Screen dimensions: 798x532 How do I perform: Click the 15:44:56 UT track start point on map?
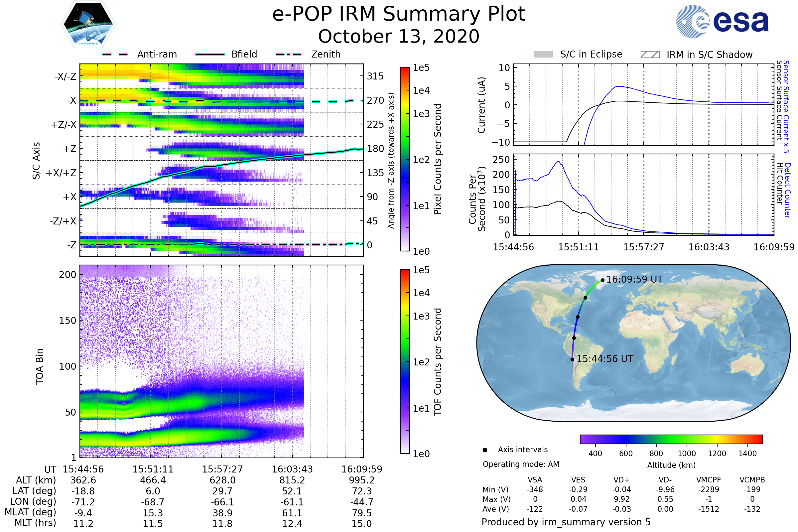[572, 360]
